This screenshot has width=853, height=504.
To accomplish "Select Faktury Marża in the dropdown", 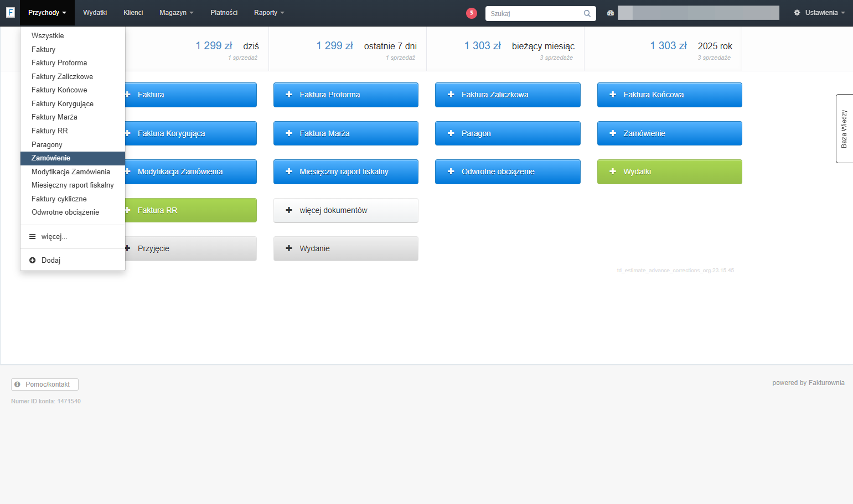I will pos(73,117).
